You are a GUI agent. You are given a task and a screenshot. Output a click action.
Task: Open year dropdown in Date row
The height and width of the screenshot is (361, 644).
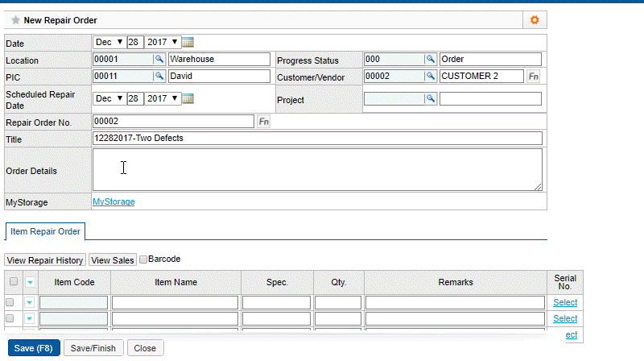(x=163, y=42)
